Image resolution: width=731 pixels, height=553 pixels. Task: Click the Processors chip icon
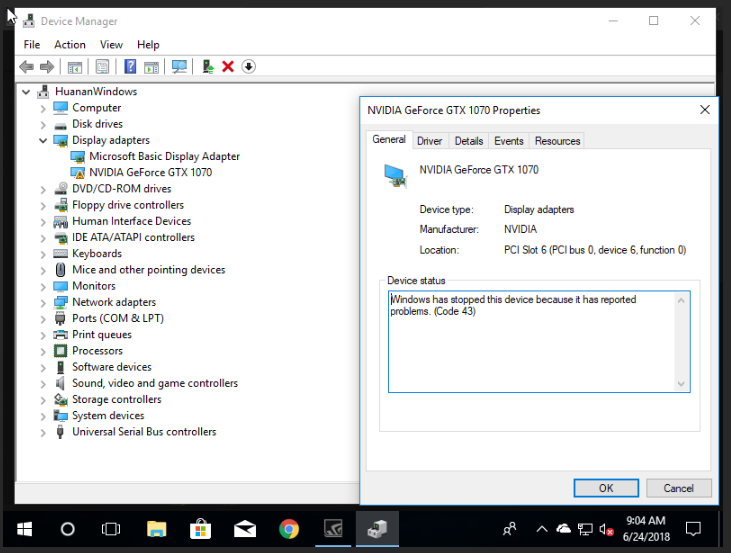[x=61, y=351]
